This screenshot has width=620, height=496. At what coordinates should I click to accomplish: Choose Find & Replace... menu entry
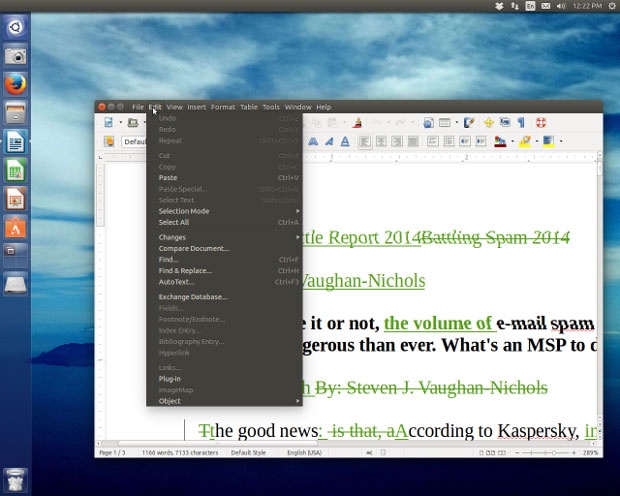[x=224, y=271]
